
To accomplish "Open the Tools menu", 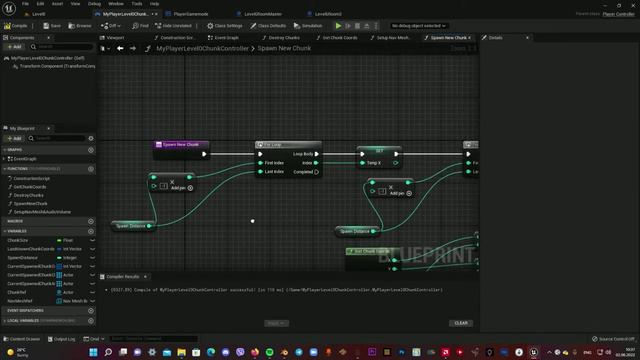I will click(137, 4).
